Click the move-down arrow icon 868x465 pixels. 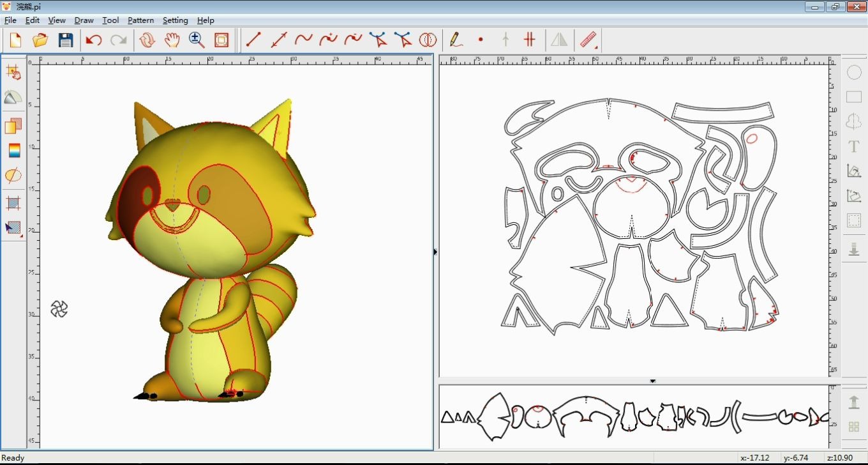pyautogui.click(x=854, y=248)
